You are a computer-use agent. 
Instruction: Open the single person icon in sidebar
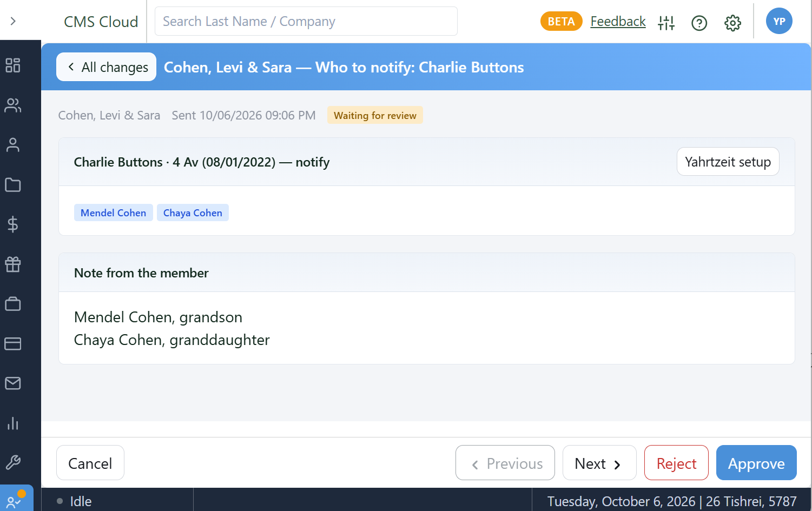13,145
